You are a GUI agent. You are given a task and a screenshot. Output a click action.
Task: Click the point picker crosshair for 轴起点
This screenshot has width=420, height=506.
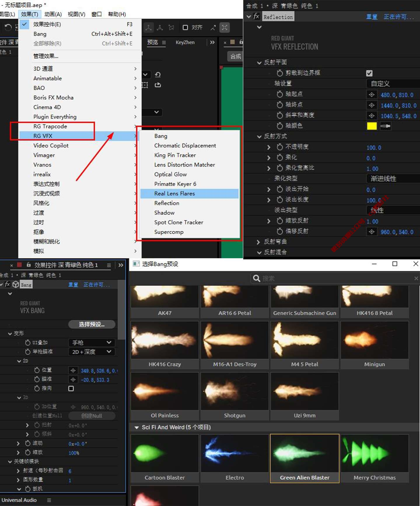click(x=372, y=95)
